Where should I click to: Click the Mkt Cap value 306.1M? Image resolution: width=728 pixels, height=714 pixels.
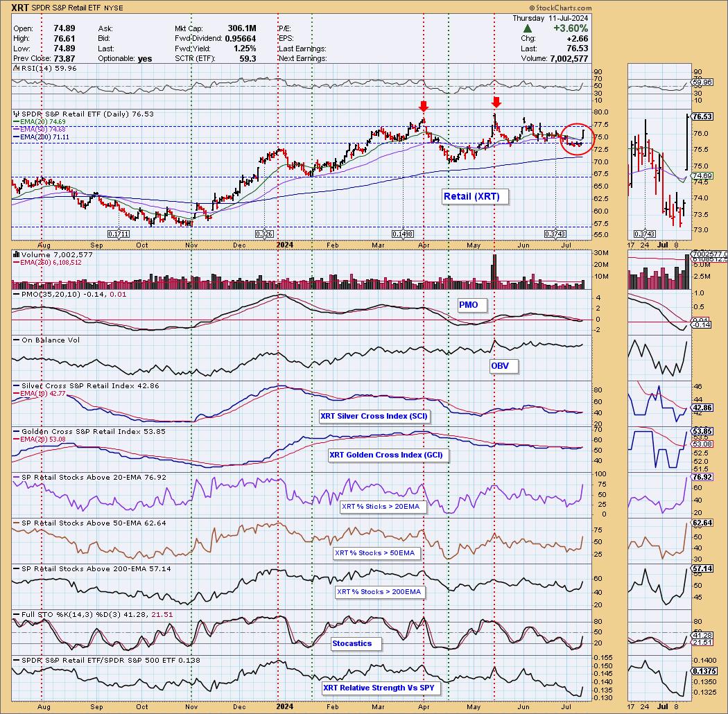242,28
